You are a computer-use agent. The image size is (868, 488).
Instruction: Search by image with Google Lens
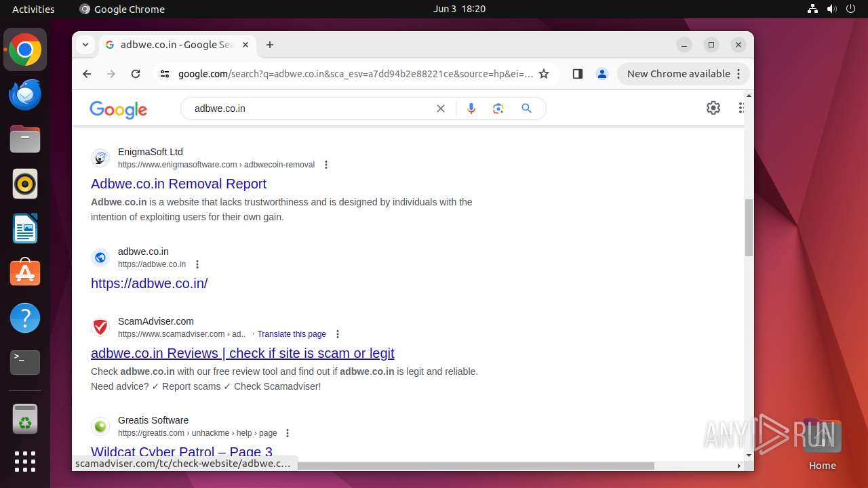498,108
